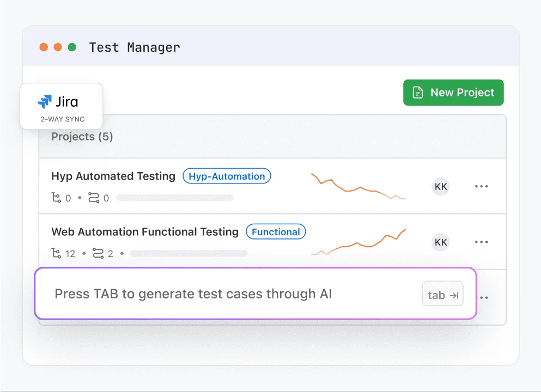Open the ellipsis menu for Web Automation Functional Testing

[481, 242]
